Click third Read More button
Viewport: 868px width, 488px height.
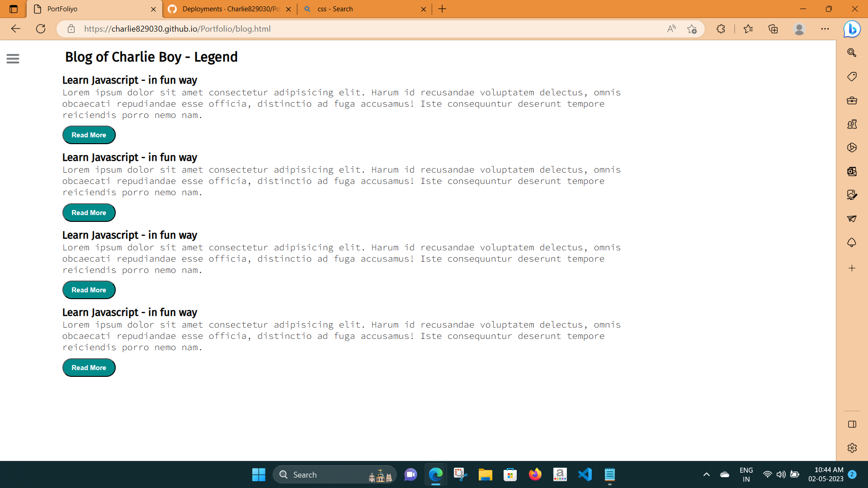[89, 290]
